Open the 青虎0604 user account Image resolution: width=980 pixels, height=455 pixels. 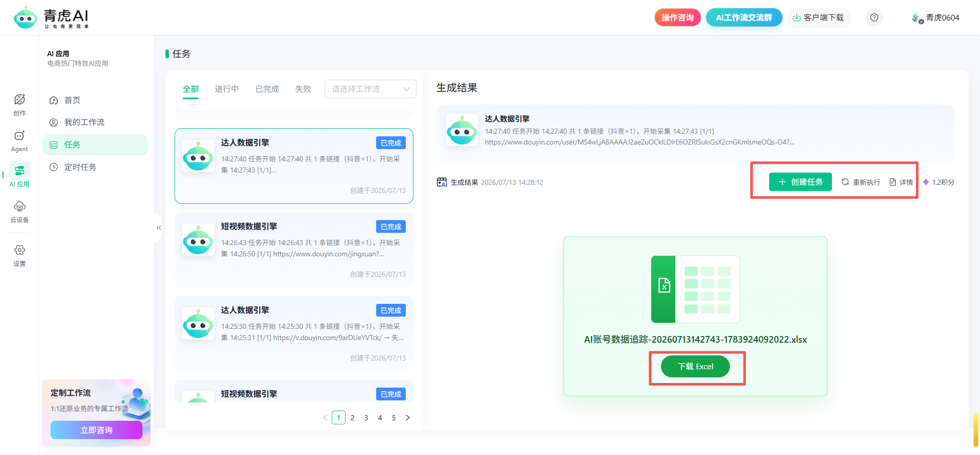[935, 17]
